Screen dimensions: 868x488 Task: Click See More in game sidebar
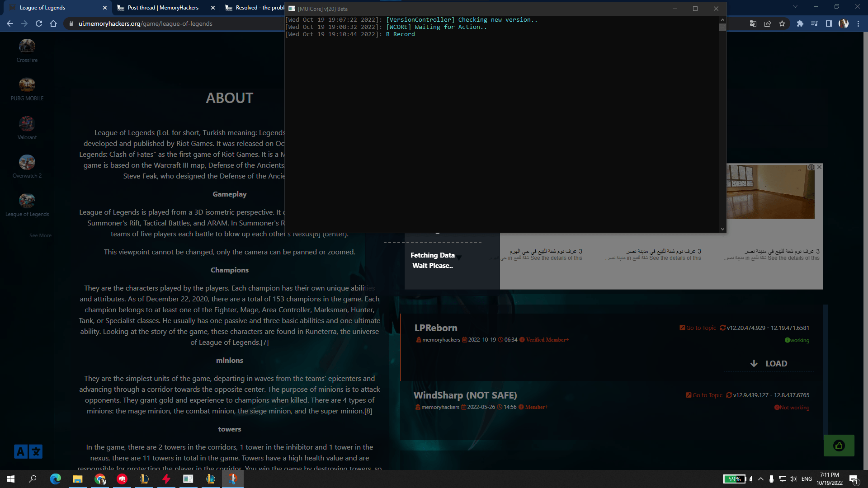coord(40,235)
